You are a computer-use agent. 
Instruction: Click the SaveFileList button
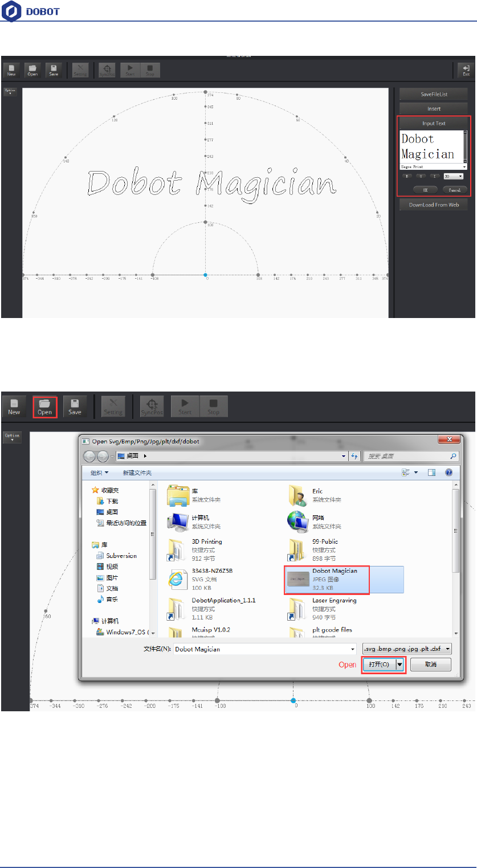point(434,94)
